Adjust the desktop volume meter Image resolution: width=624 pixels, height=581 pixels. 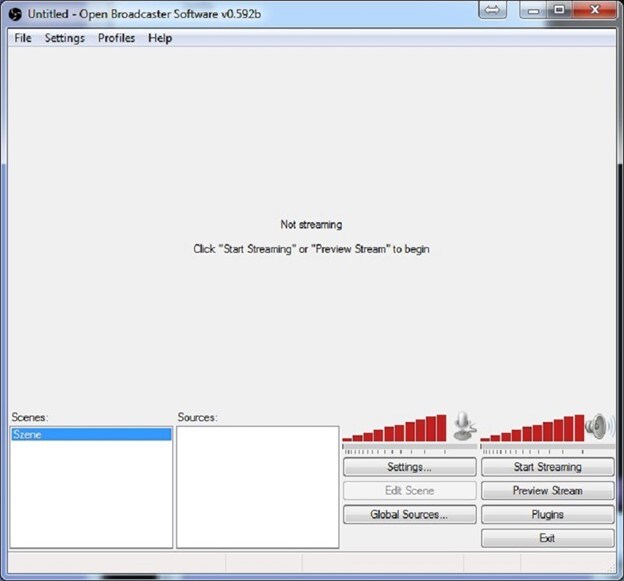coord(532,428)
